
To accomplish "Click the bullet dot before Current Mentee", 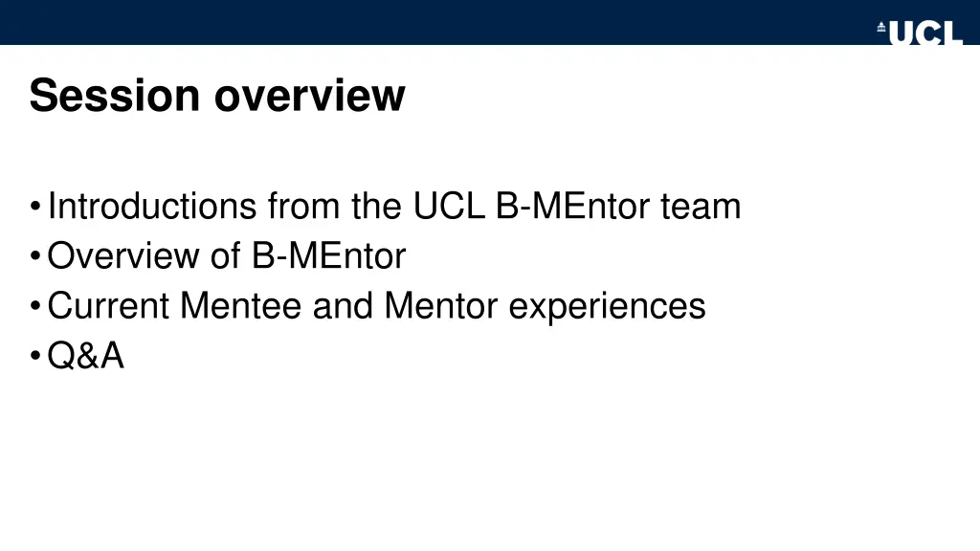I will click(x=35, y=306).
